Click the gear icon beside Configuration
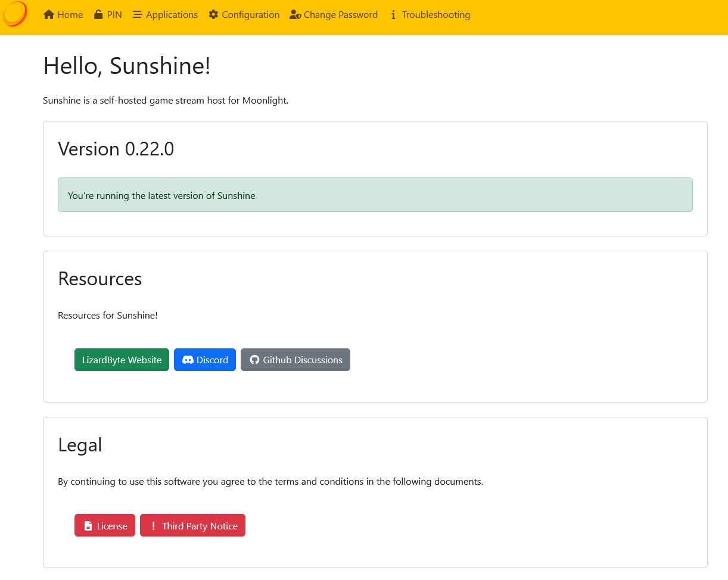 click(213, 15)
